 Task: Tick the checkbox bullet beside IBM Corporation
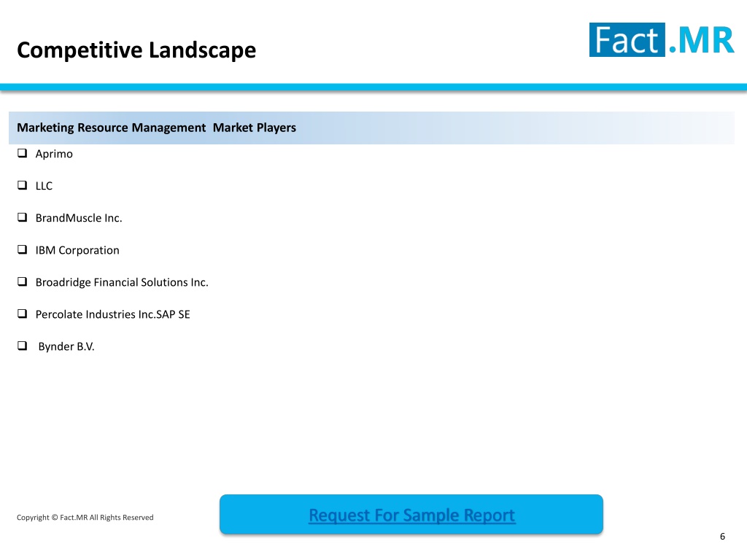click(x=22, y=249)
